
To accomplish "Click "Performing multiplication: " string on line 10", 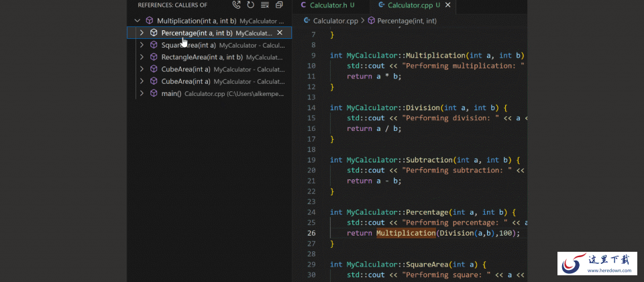I will 464,66.
